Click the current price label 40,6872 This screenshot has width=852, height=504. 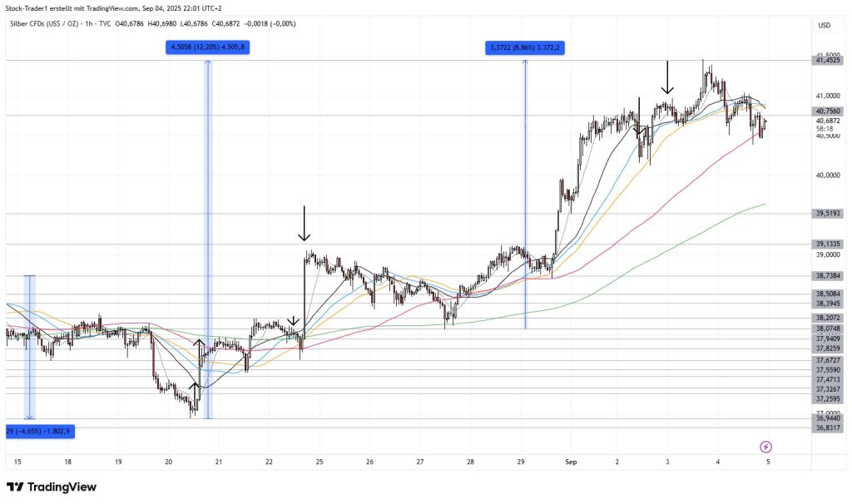827,121
